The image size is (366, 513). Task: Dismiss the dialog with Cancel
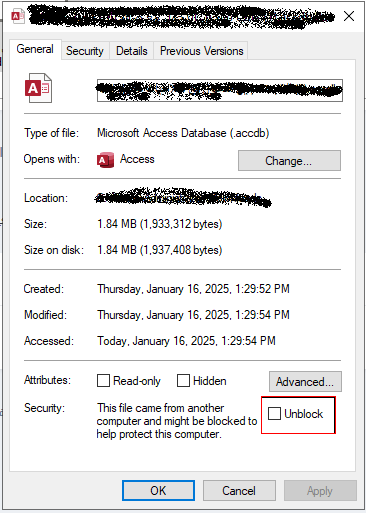pos(239,491)
